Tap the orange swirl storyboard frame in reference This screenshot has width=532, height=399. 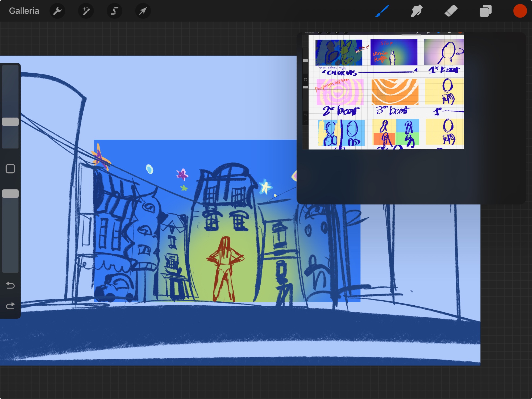(x=395, y=92)
